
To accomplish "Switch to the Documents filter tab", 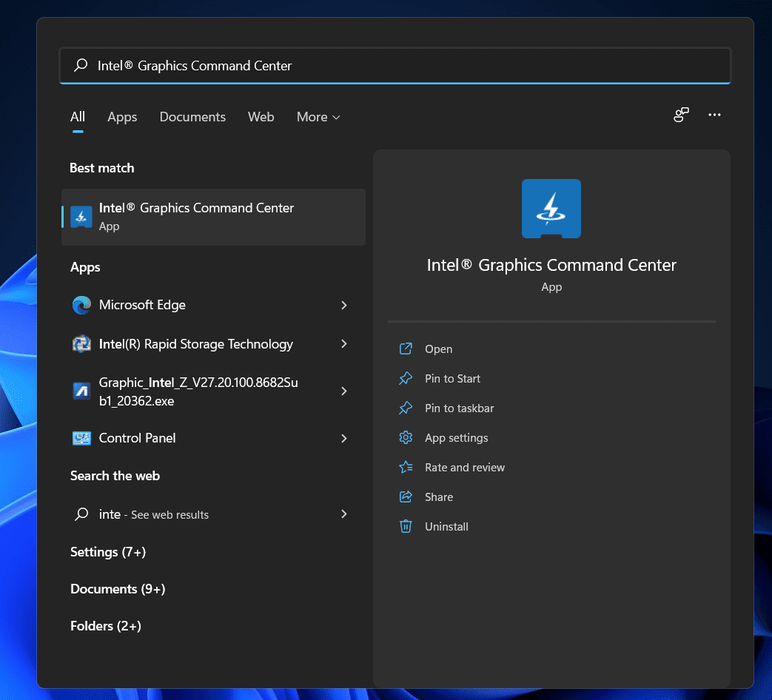I will pos(192,117).
